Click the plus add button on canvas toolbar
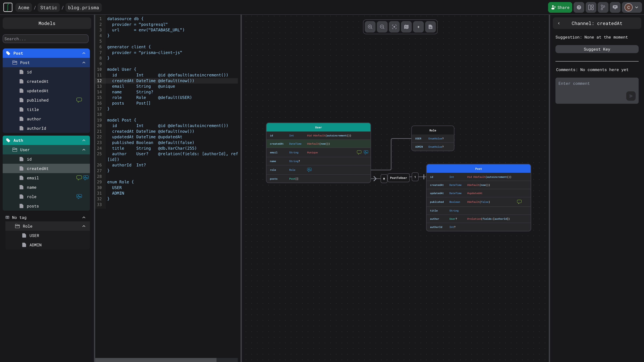Screen dimensions: 644x362 [418, 27]
